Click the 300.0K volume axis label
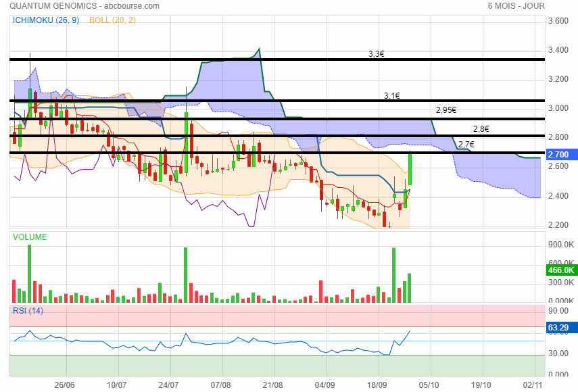The image size is (578, 392). (x=560, y=283)
